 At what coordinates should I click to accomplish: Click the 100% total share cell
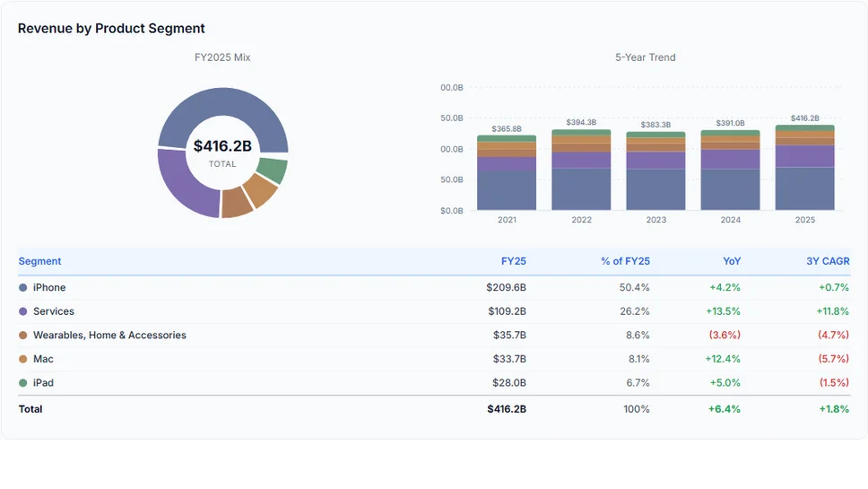click(637, 409)
